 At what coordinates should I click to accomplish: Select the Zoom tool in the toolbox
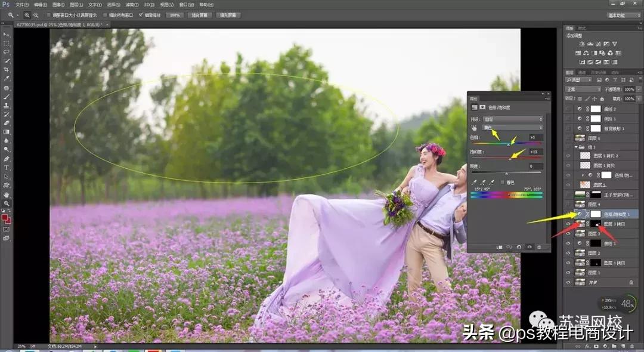click(8, 203)
